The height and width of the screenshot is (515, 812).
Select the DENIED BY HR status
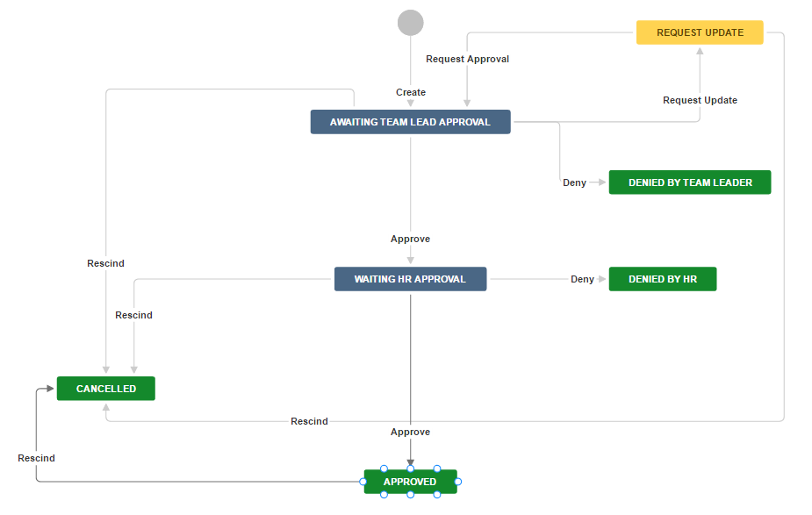[x=663, y=279]
